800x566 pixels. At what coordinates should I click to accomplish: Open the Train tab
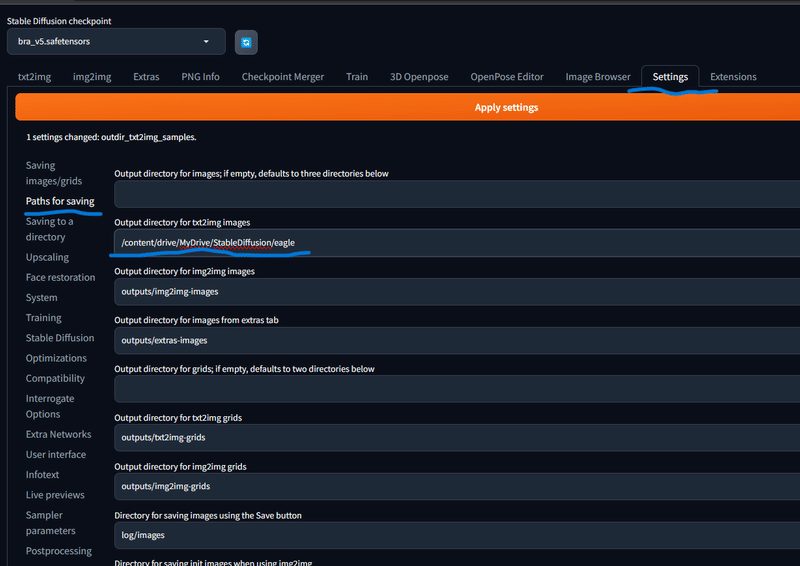tap(357, 77)
